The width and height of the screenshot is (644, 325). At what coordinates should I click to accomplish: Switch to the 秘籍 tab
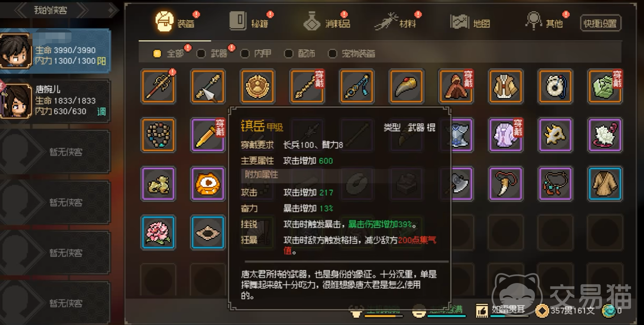coord(249,22)
